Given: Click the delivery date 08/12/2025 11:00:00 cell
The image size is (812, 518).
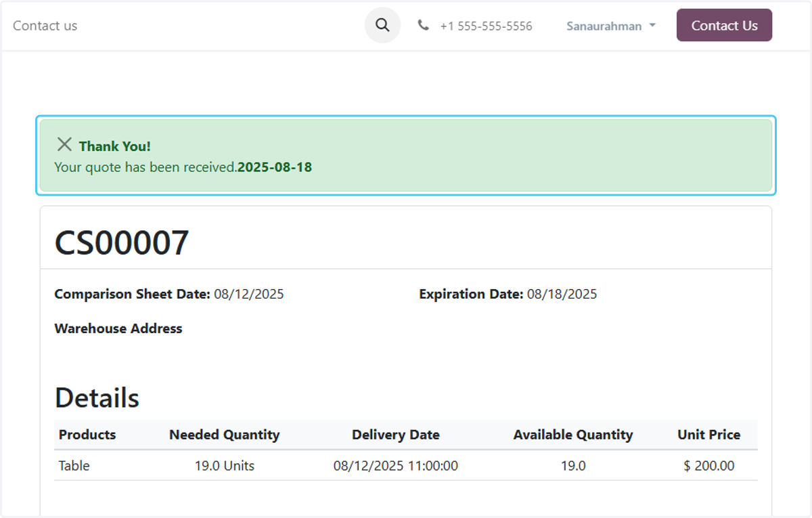Looking at the screenshot, I should [396, 466].
